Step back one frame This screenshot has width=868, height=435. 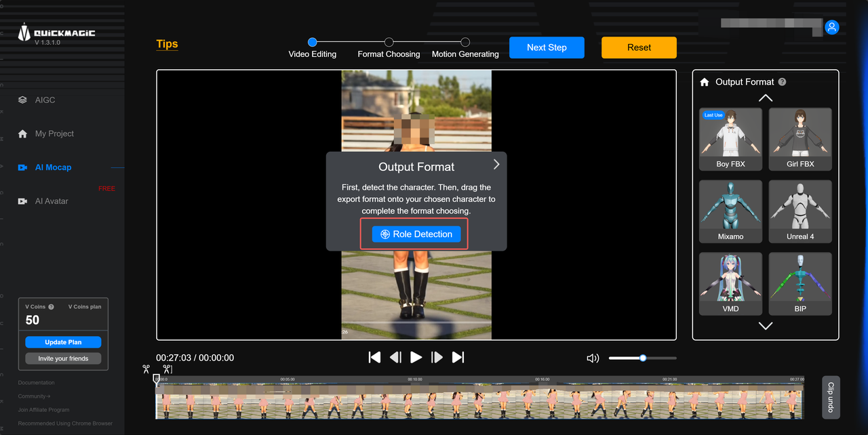tap(395, 357)
